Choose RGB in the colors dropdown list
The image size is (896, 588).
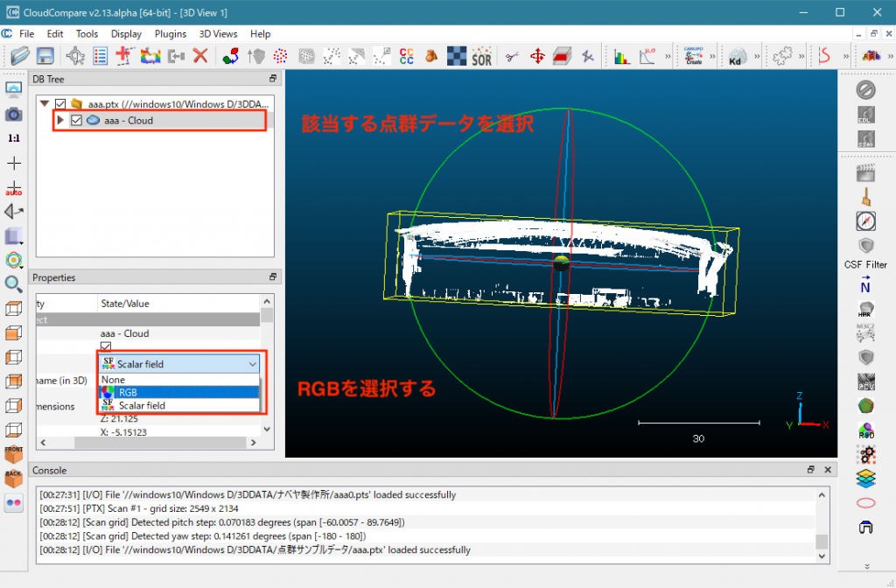[128, 393]
